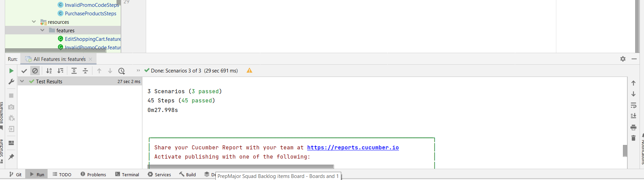Image resolution: width=644 pixels, height=180 pixels.
Task: Click the 3 Scenarios passed line
Action: tap(185, 91)
